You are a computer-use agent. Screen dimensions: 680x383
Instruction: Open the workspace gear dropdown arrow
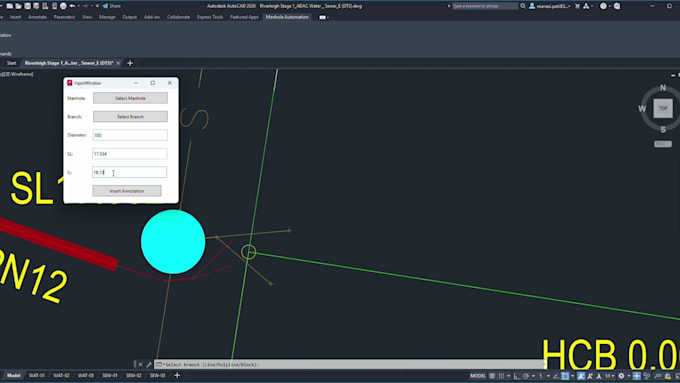pos(629,376)
